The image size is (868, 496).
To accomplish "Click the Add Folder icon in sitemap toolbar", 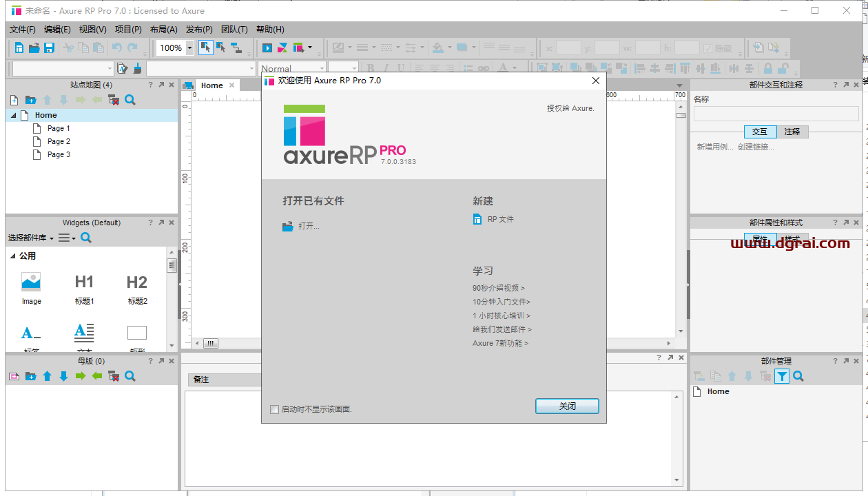I will coord(30,99).
